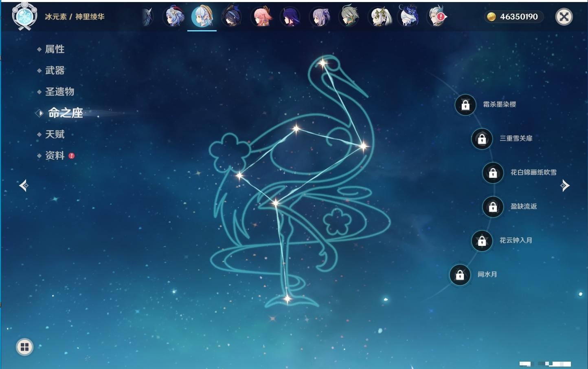Open the 圣遗物 artifacts page
The width and height of the screenshot is (588, 369).
click(x=59, y=92)
